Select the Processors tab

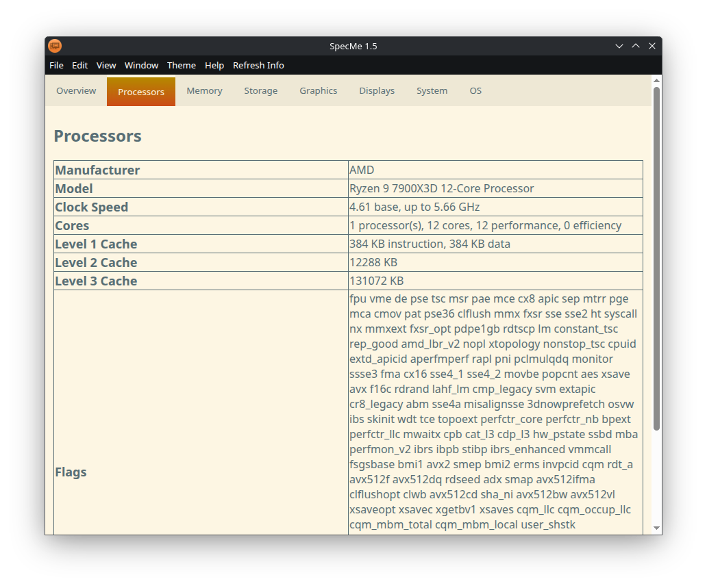[141, 92]
